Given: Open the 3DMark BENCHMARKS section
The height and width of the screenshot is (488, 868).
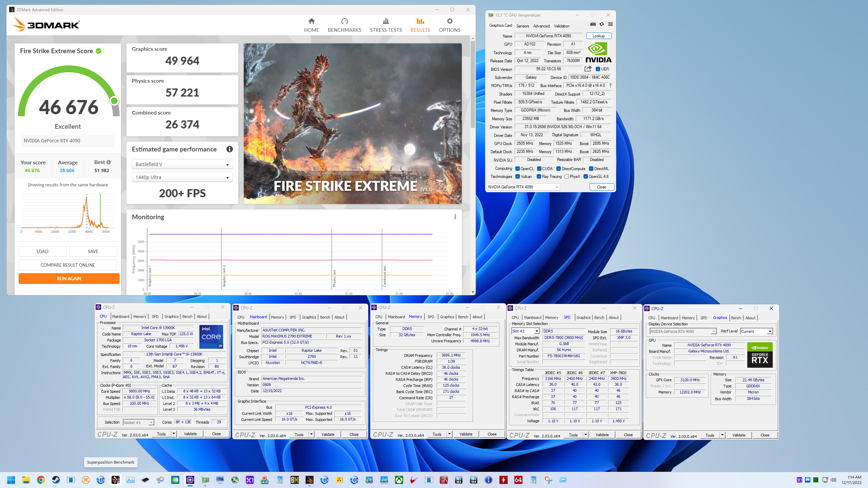Looking at the screenshot, I should tap(344, 25).
